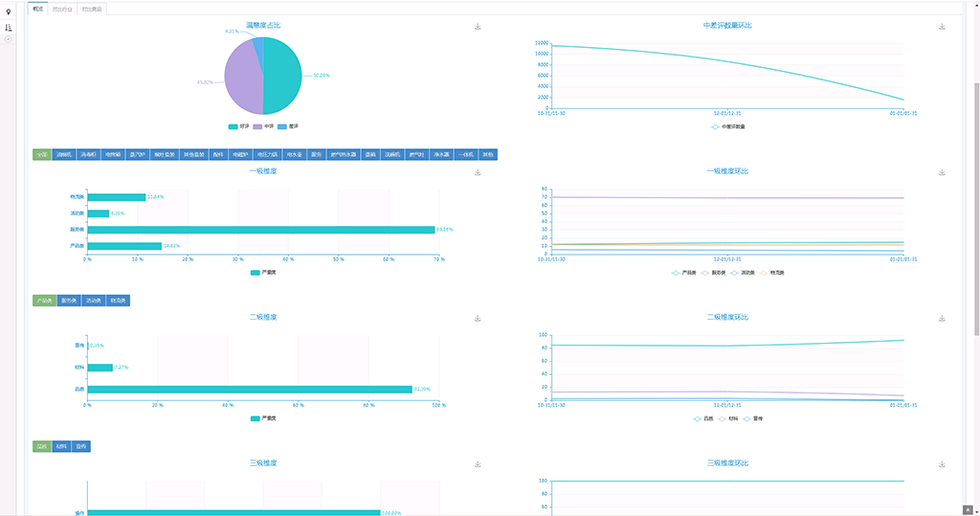Switch to the 对比行业 tab

pyautogui.click(x=62, y=9)
